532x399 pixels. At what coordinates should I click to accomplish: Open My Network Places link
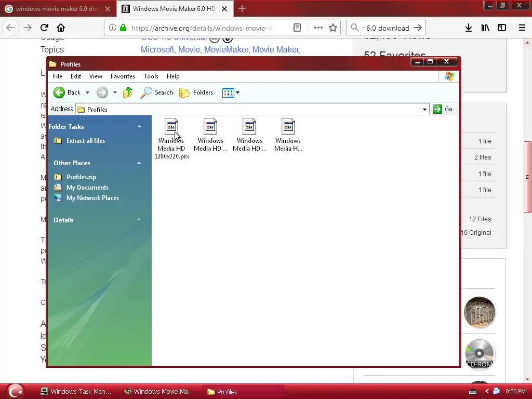[x=92, y=198]
